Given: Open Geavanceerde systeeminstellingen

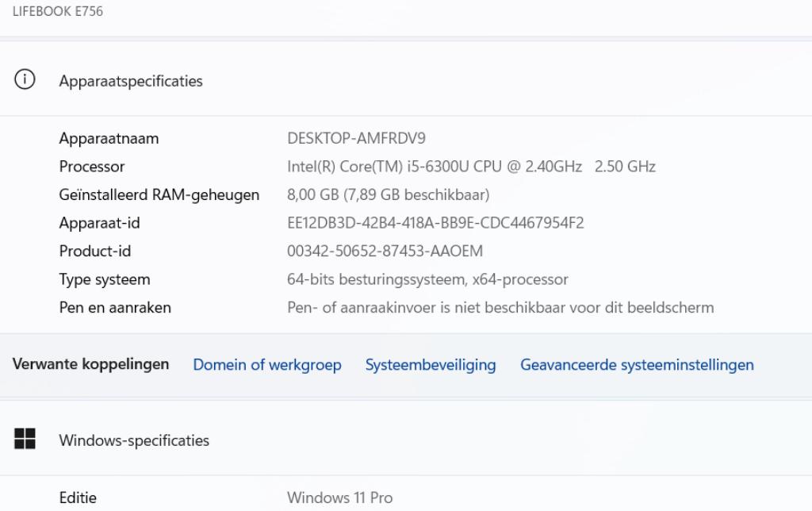Looking at the screenshot, I should (x=637, y=365).
